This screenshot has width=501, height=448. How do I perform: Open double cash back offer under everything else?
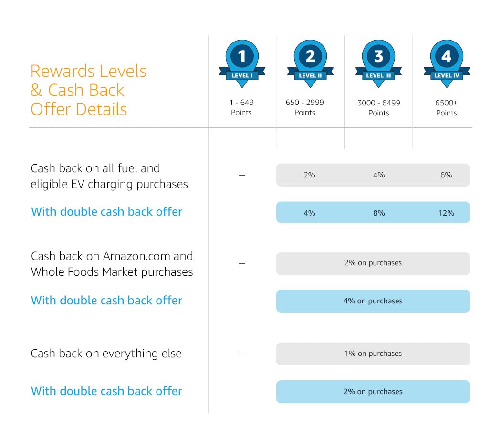point(107,391)
